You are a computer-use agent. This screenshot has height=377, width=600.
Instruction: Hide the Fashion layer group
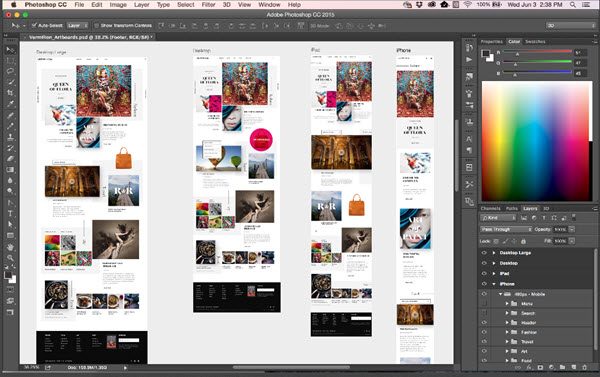[484, 332]
